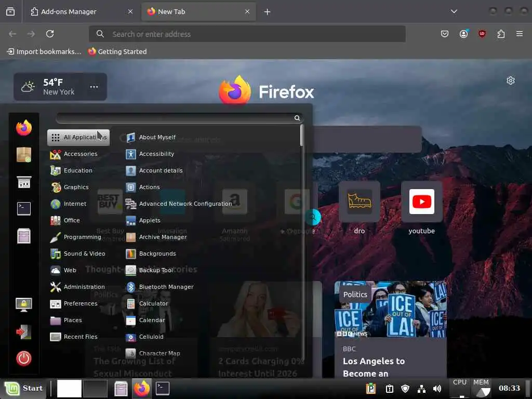Reload the current page
The image size is (532, 399).
[x=50, y=34]
